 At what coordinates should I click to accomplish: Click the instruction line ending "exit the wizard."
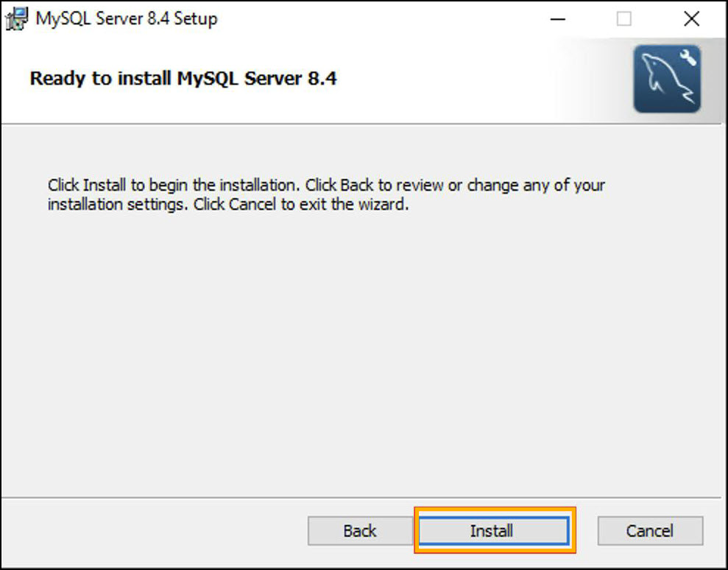pyautogui.click(x=227, y=205)
